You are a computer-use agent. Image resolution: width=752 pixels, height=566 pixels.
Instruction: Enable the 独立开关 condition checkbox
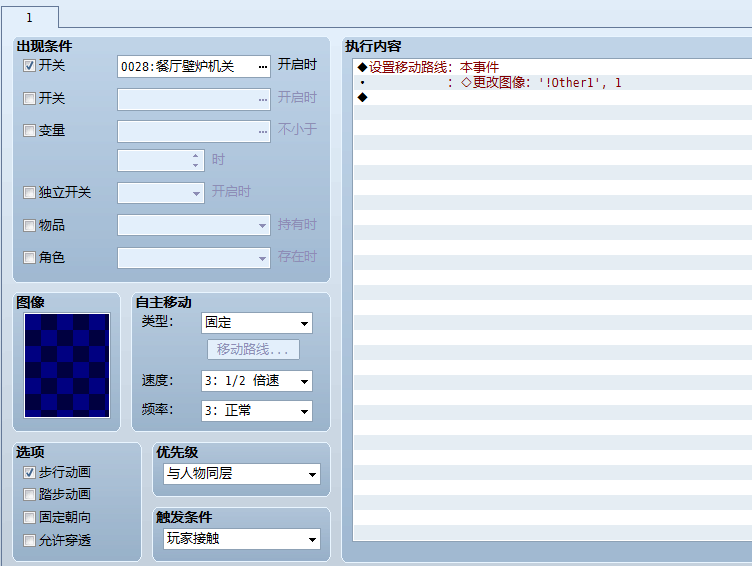[x=29, y=193]
